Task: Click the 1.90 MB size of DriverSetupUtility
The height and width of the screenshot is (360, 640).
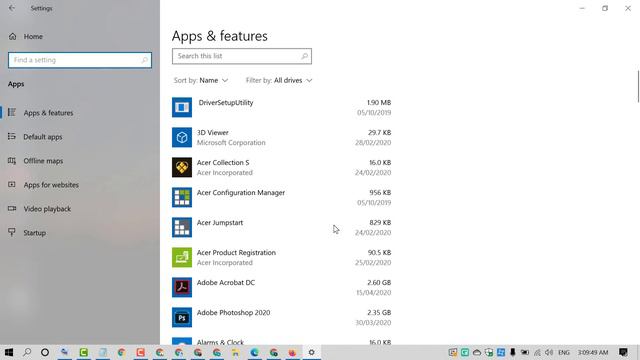Action: click(x=379, y=102)
